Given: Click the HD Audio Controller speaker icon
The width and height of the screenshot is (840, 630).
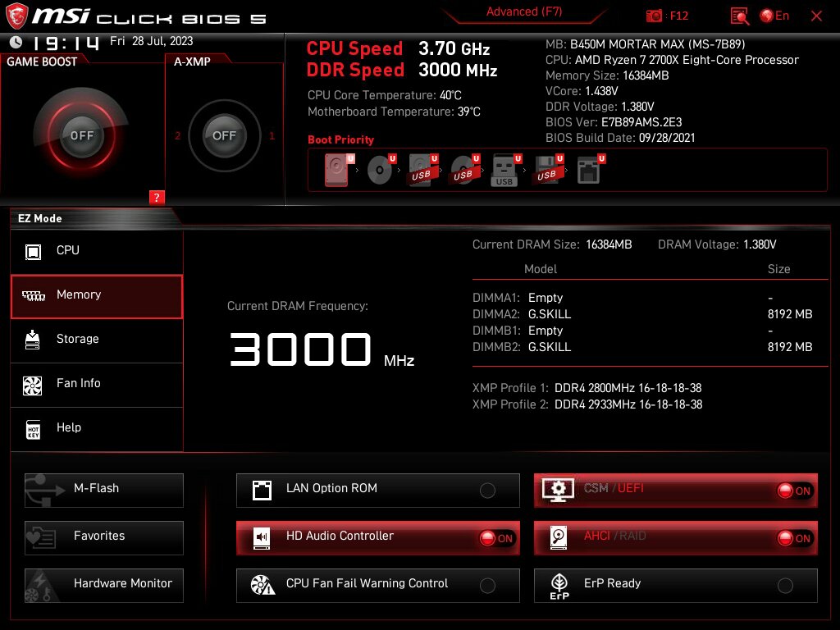Looking at the screenshot, I should tap(262, 538).
